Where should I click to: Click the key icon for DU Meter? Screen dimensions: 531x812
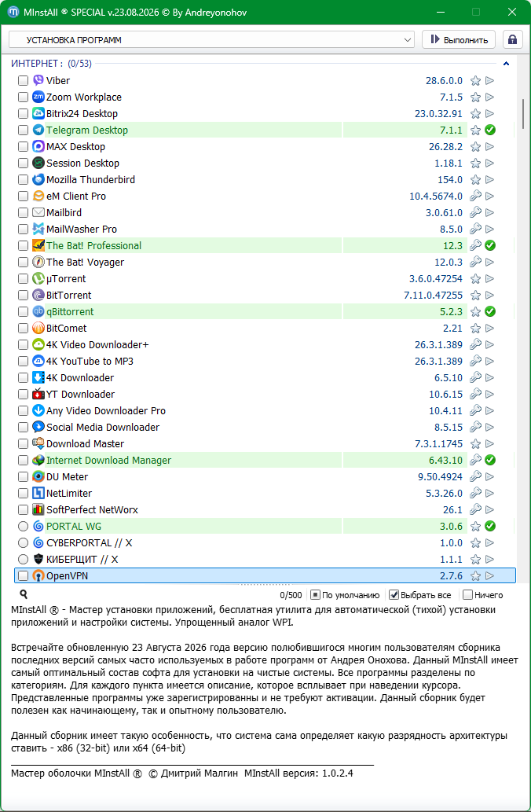tap(475, 477)
